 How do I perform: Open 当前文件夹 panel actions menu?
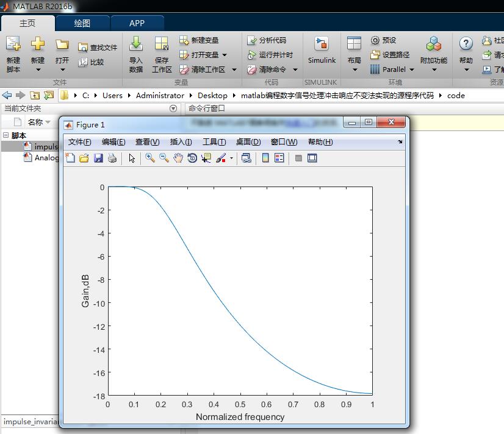[x=173, y=108]
